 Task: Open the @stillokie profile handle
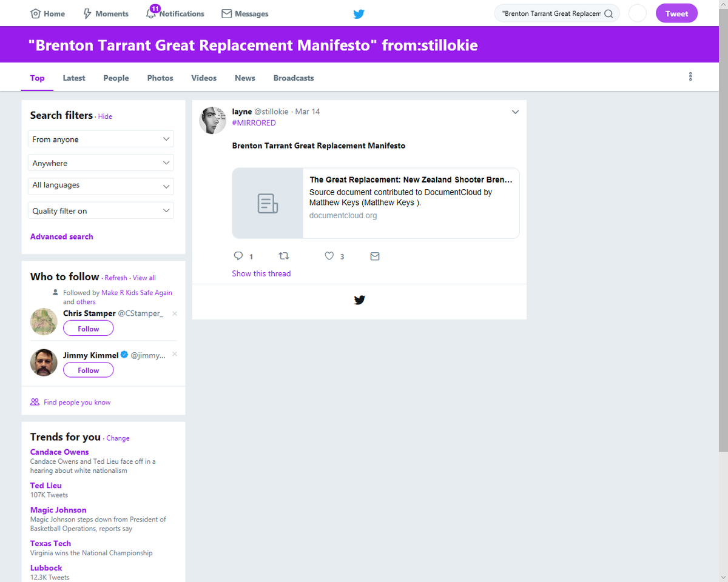[271, 112]
